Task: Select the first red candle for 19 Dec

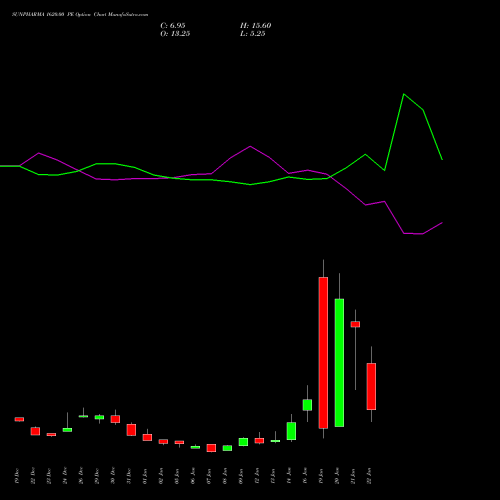Action: [x=19, y=419]
